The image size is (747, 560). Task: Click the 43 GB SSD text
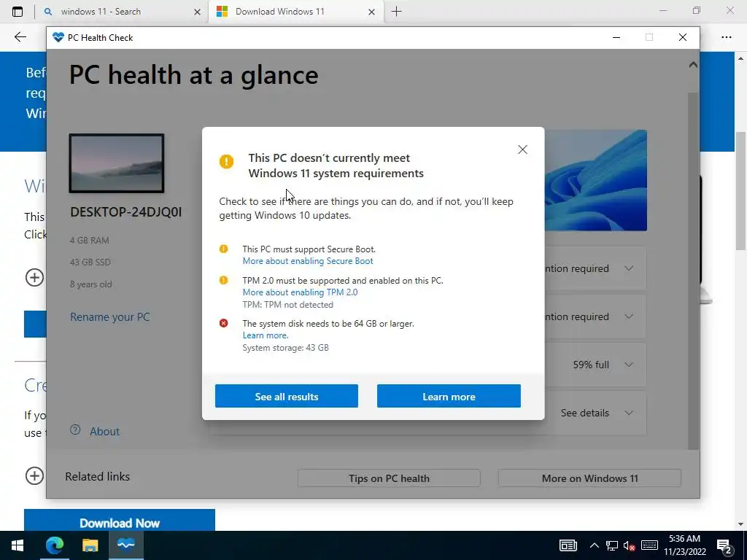coord(90,262)
